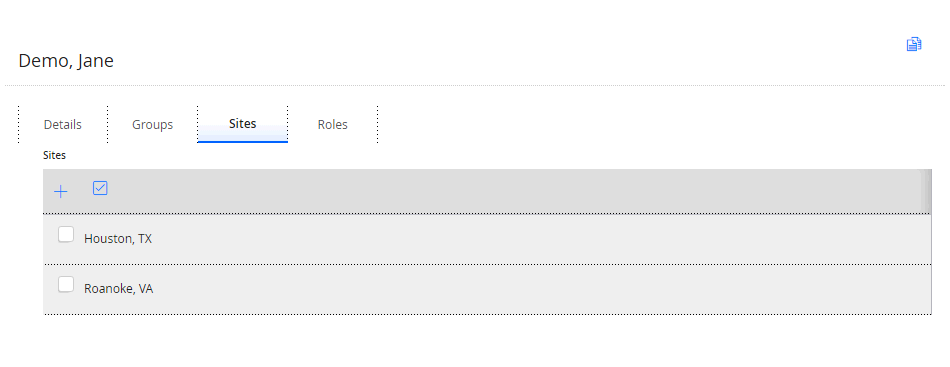Image resolution: width=950 pixels, height=367 pixels.
Task: Click the small Sites section label
Action: 55,155
